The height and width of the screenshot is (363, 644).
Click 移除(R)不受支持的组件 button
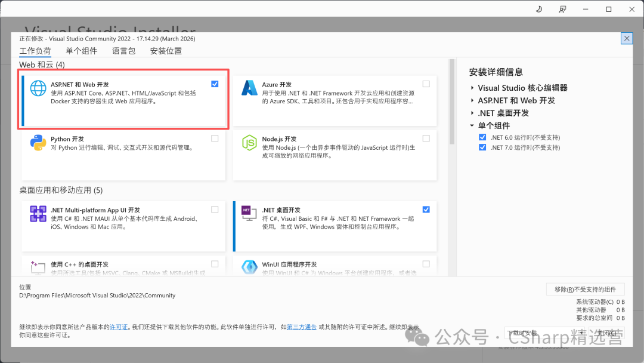point(586,290)
